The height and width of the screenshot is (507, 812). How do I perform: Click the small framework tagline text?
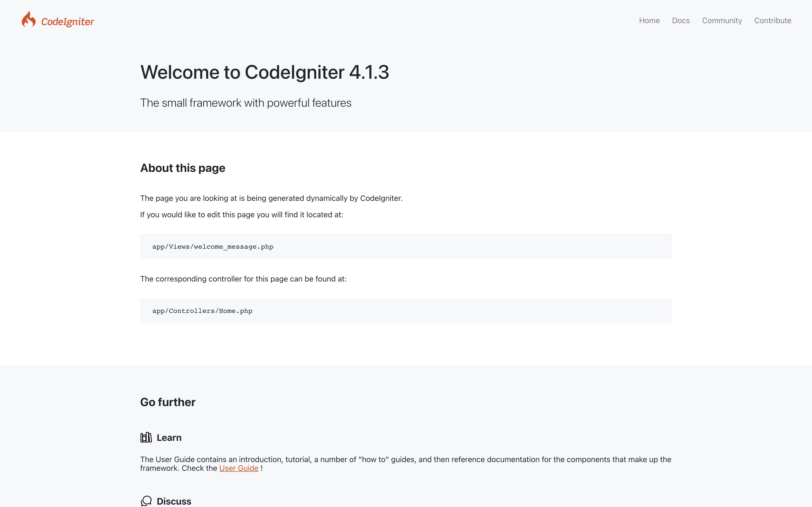(246, 103)
